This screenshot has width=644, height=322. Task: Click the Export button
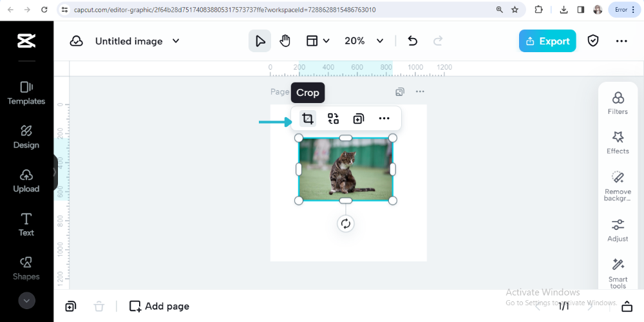[x=547, y=41]
